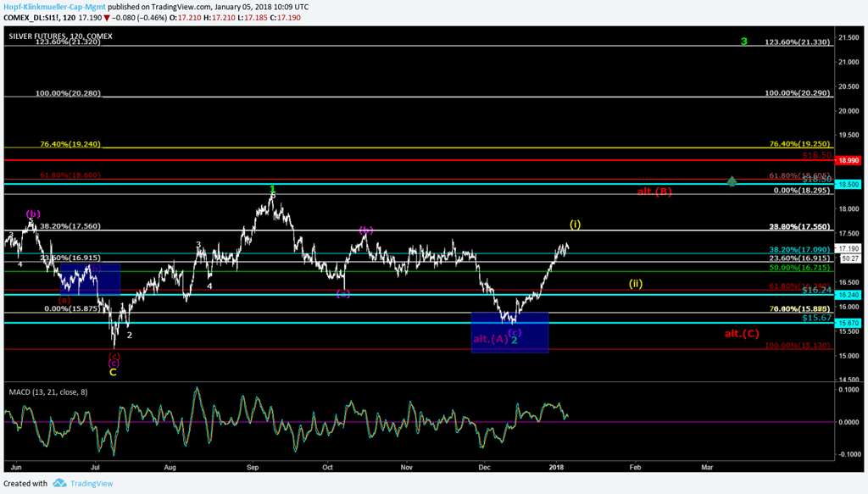The height and width of the screenshot is (494, 868).
Task: Click the 2018 label on time axis
Action: [x=556, y=466]
